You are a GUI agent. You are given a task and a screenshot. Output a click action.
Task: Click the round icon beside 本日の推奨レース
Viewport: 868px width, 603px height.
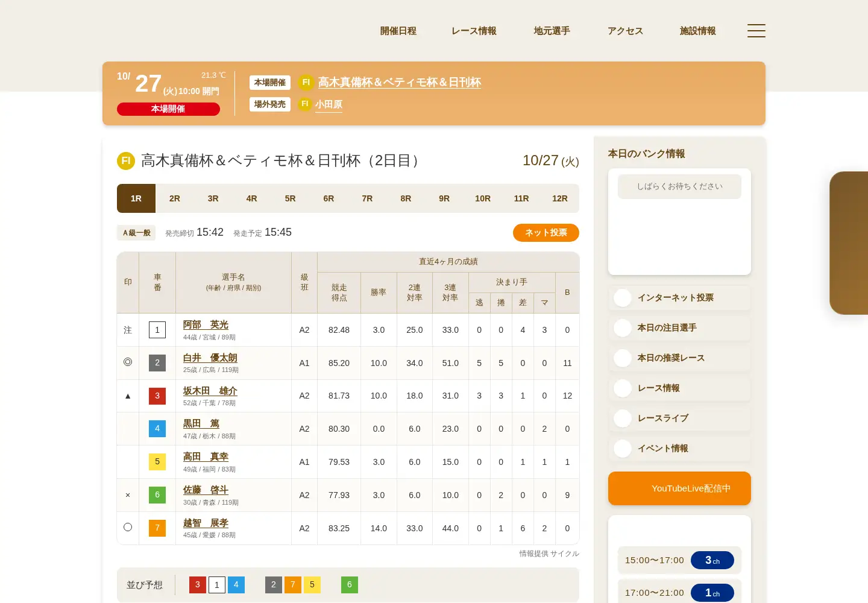(623, 358)
